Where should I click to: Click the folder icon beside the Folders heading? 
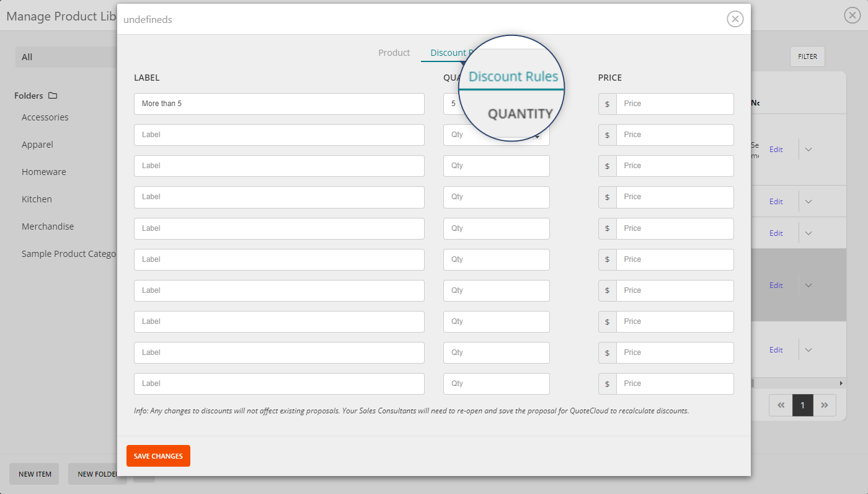pos(53,95)
